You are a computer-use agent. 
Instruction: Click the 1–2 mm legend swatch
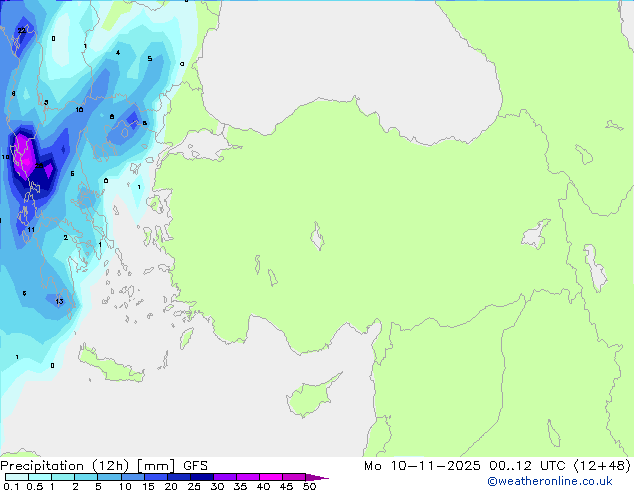coord(63,477)
